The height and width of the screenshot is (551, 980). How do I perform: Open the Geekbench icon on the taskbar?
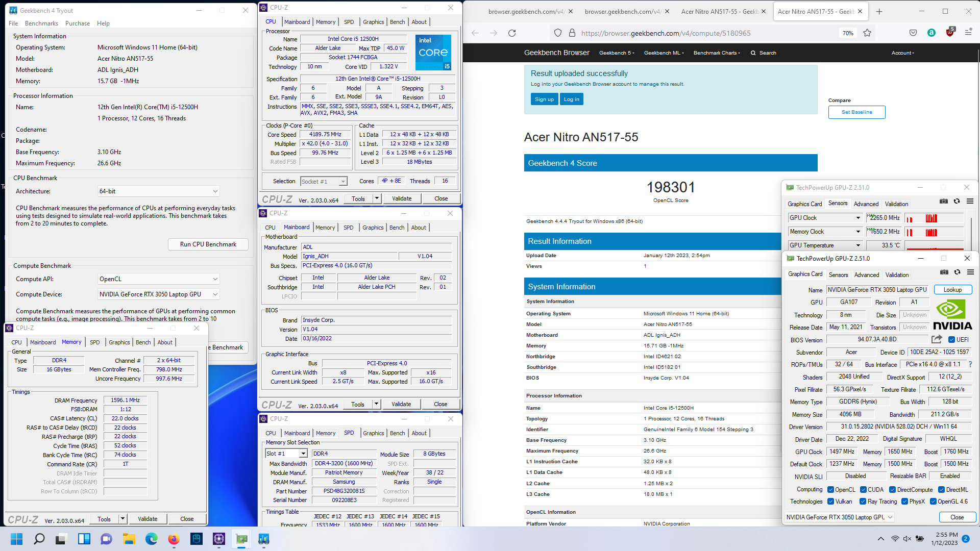(x=264, y=539)
